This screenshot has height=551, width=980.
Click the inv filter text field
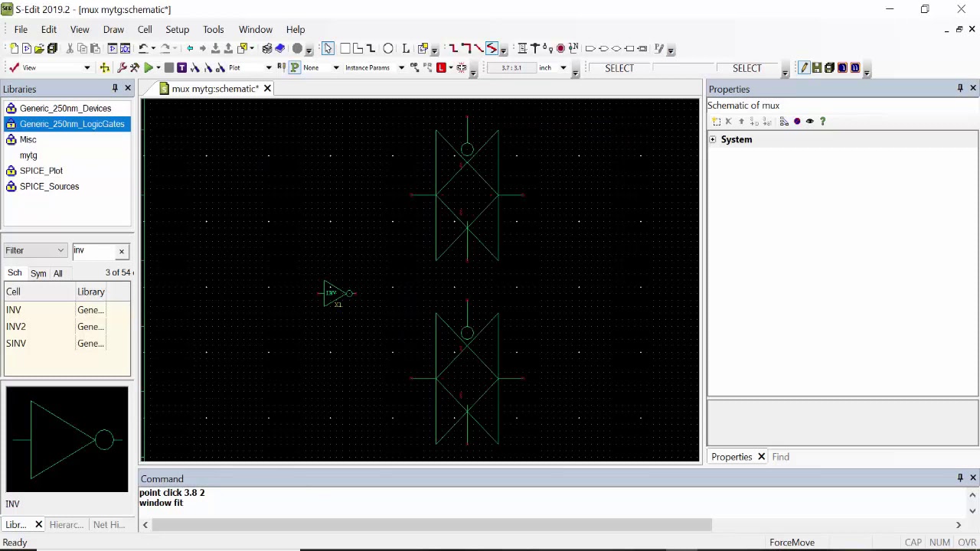(x=93, y=250)
